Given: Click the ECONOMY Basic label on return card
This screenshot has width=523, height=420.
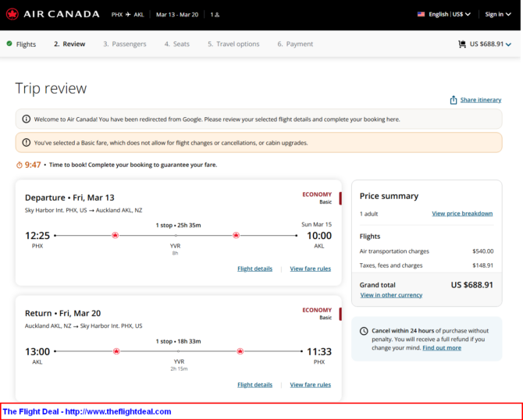Looking at the screenshot, I should click(317, 314).
